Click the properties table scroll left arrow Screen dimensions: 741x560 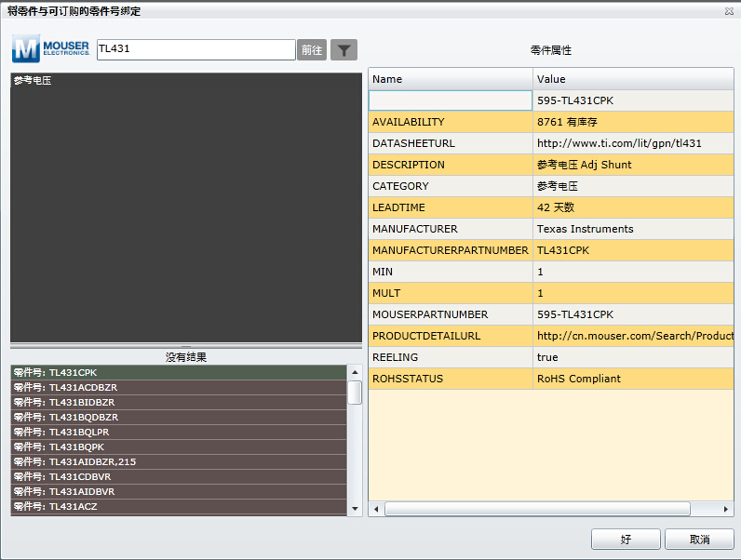pyautogui.click(x=376, y=509)
